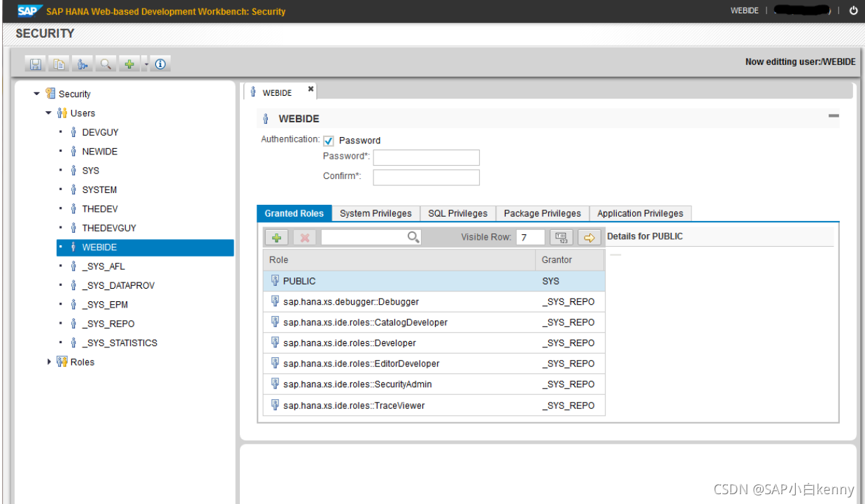
Task: Select the sap.hana.xs.ide.roles::Developer role row
Action: (434, 343)
